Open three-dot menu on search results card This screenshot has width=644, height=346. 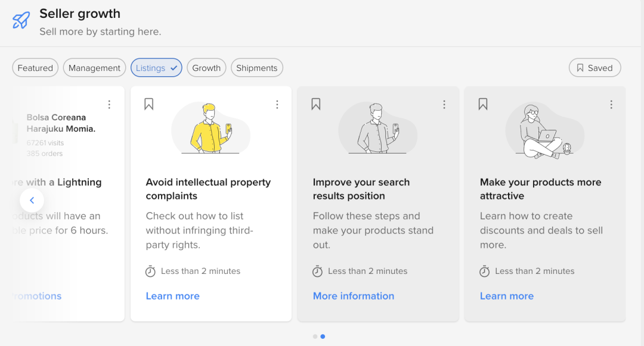click(x=444, y=105)
